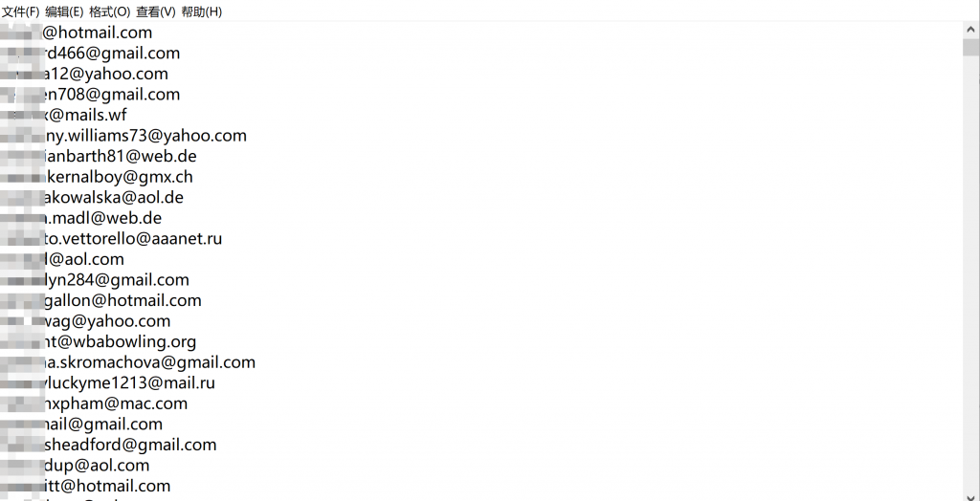Click the sheadford@gmail.com line

click(109, 445)
